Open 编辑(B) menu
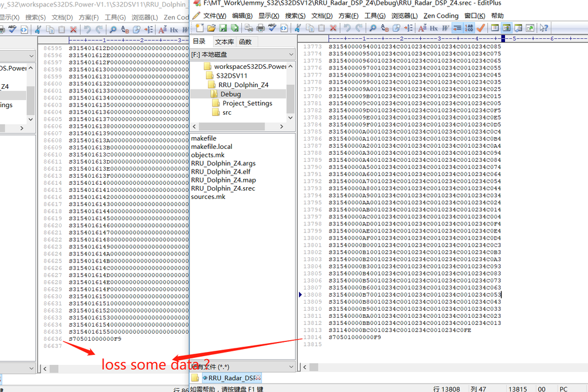Viewport: 588px width, 392px height. click(x=242, y=16)
